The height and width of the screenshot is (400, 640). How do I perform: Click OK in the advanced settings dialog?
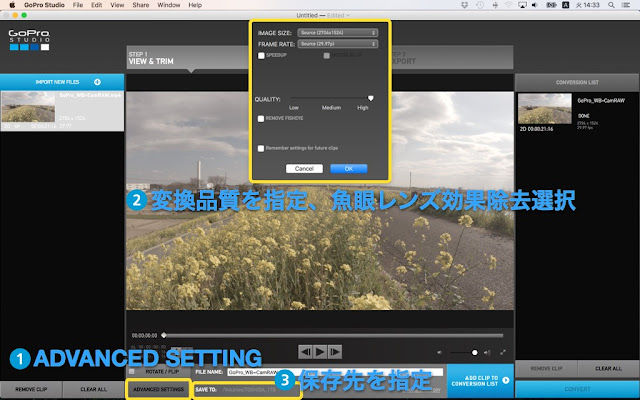coord(349,169)
